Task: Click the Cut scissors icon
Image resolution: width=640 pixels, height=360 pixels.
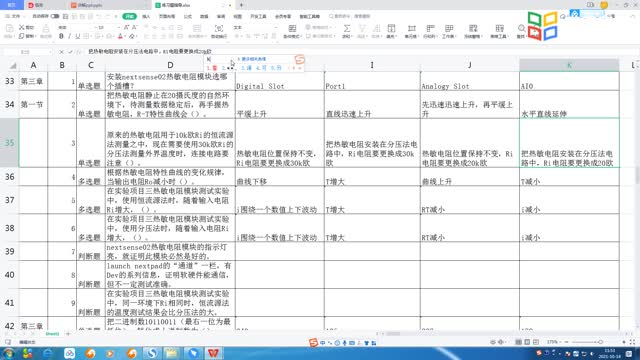Action: point(22,27)
